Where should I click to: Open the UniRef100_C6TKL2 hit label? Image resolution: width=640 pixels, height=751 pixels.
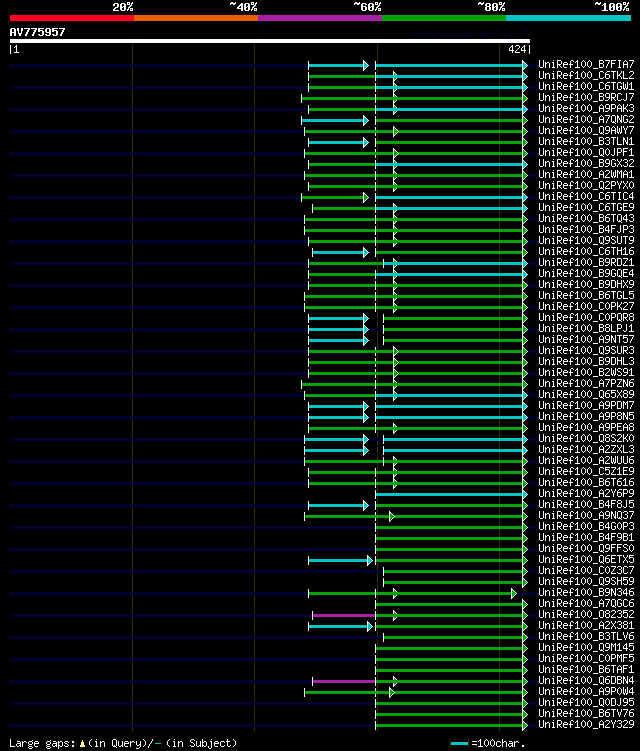(x=586, y=75)
